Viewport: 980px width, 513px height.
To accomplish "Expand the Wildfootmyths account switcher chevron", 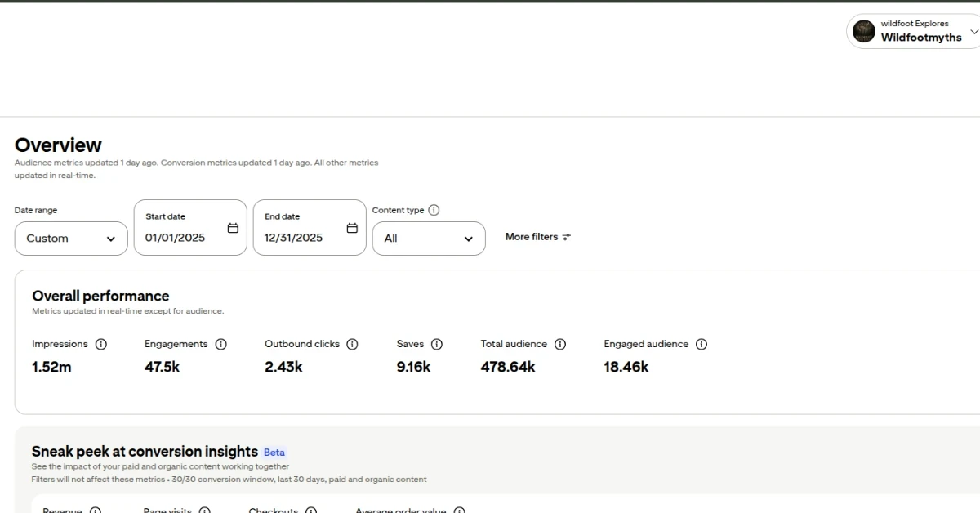I will point(973,32).
